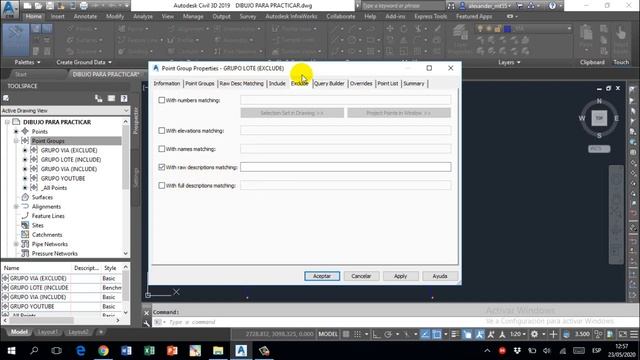Tick 'With names matching' checkbox
This screenshot has width=640, height=360.
162,149
